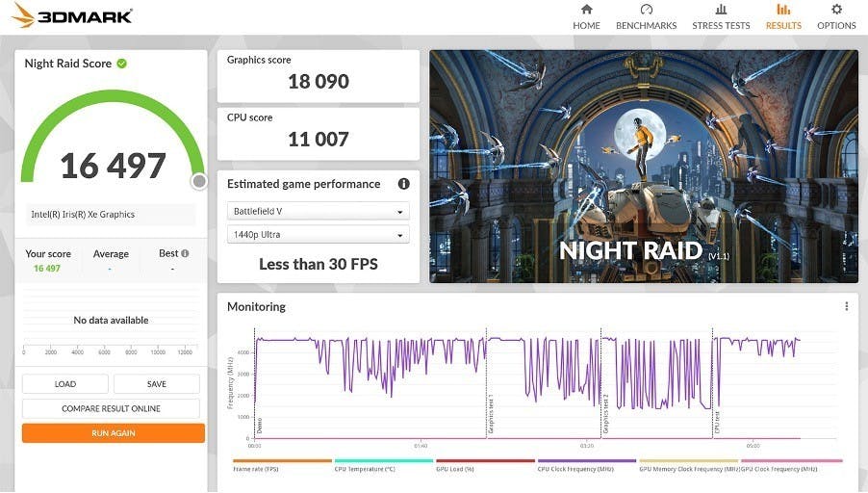Click the RUN AGAIN button
Viewport: 868px width, 493px height.
[114, 433]
